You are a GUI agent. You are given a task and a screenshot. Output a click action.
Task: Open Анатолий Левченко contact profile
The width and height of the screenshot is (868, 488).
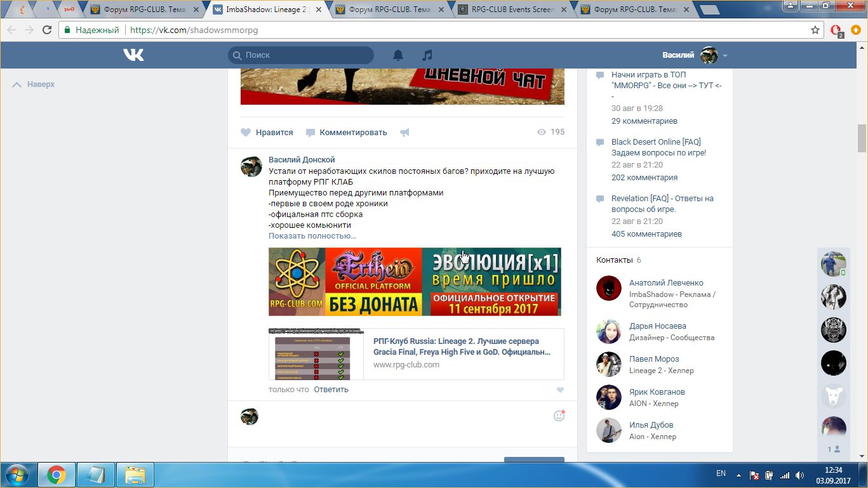666,283
